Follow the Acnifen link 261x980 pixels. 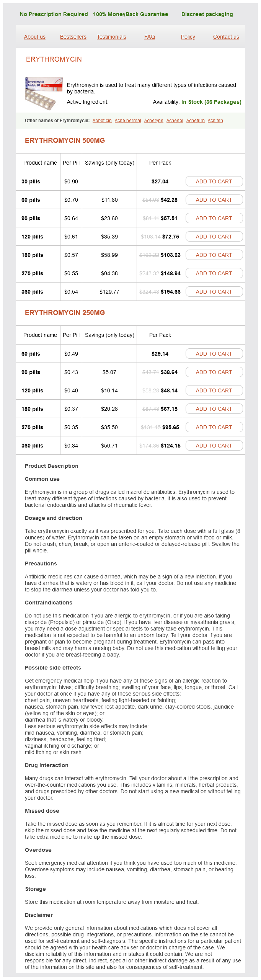click(x=215, y=121)
